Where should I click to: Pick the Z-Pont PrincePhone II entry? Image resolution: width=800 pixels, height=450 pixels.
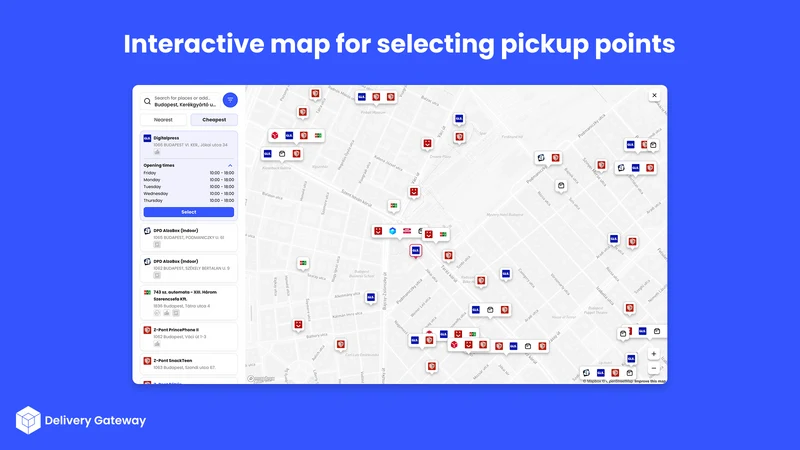(189, 337)
